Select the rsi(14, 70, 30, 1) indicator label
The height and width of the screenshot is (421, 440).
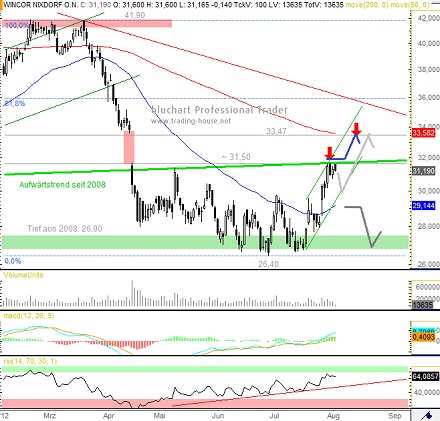pyautogui.click(x=30, y=361)
